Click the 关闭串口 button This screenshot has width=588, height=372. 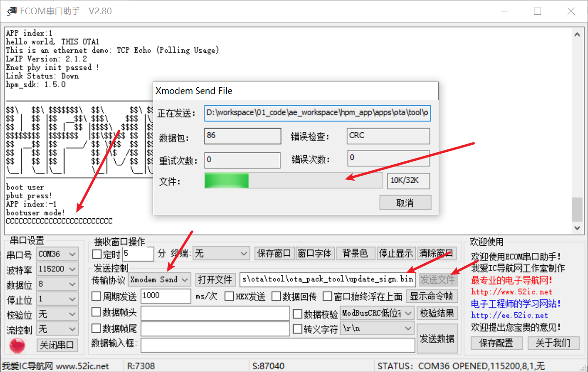pos(57,345)
